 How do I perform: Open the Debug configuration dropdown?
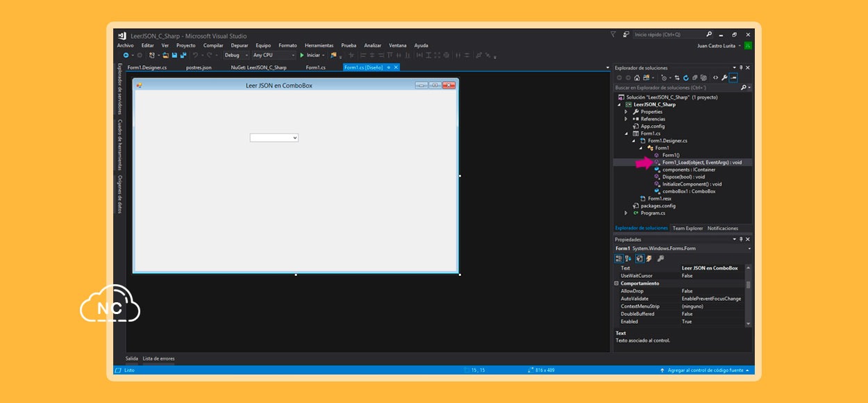click(x=235, y=55)
